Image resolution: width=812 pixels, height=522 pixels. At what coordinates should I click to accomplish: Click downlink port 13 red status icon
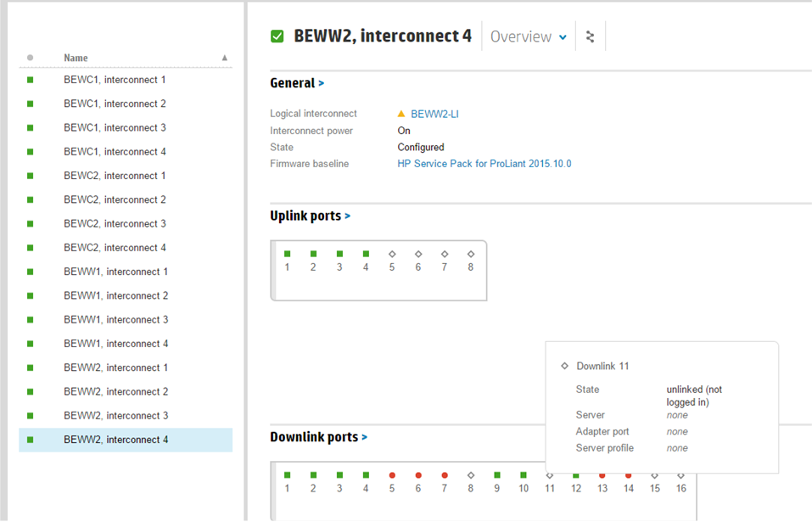[x=602, y=475]
